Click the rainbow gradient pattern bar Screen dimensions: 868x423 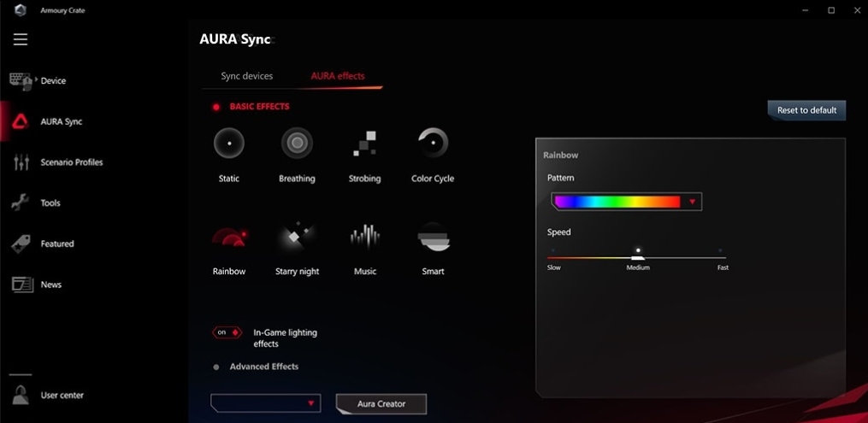pos(617,202)
